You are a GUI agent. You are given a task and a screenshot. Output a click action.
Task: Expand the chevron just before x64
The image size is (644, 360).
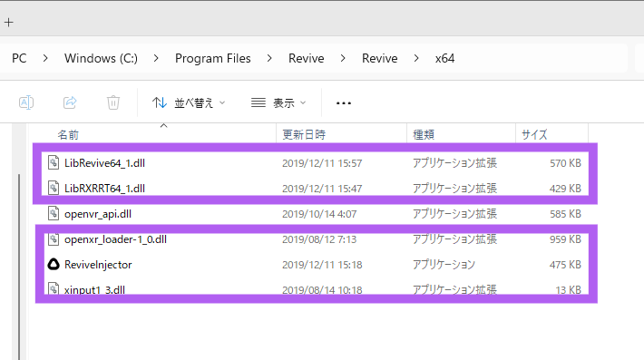tap(416, 58)
